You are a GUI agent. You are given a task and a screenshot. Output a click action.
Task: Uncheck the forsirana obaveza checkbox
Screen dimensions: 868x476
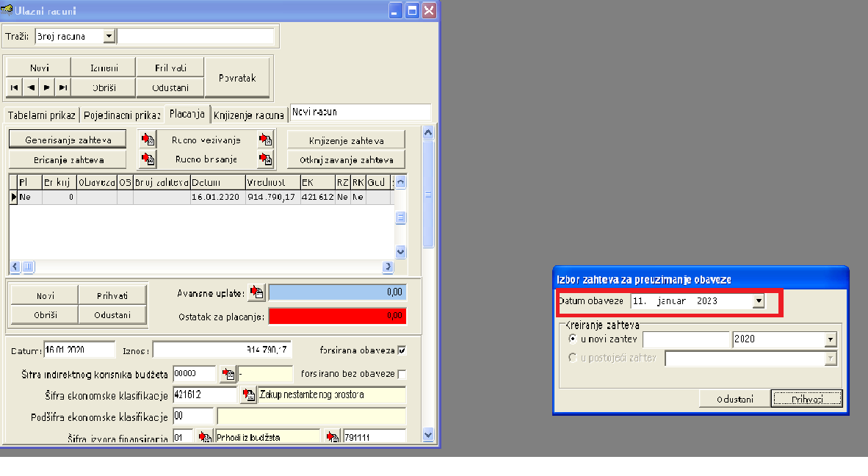tap(401, 350)
